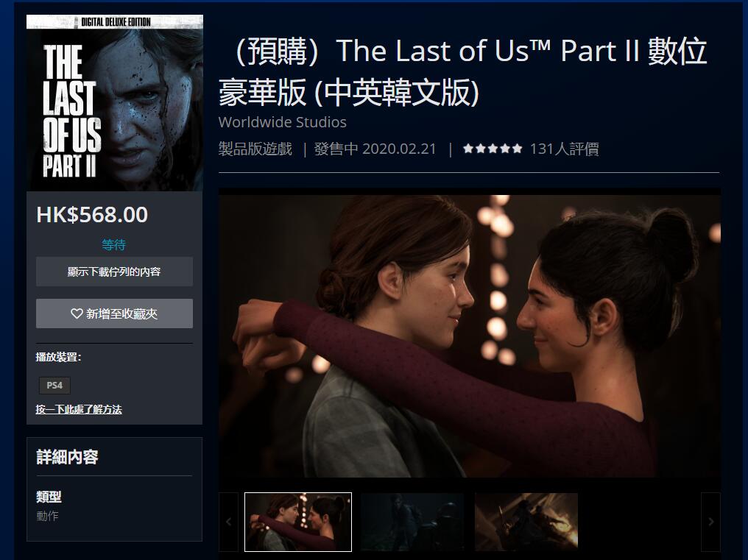This screenshot has width=748, height=560.
Task: Add the game via 新增至收藏夾 button
Action: [115, 313]
